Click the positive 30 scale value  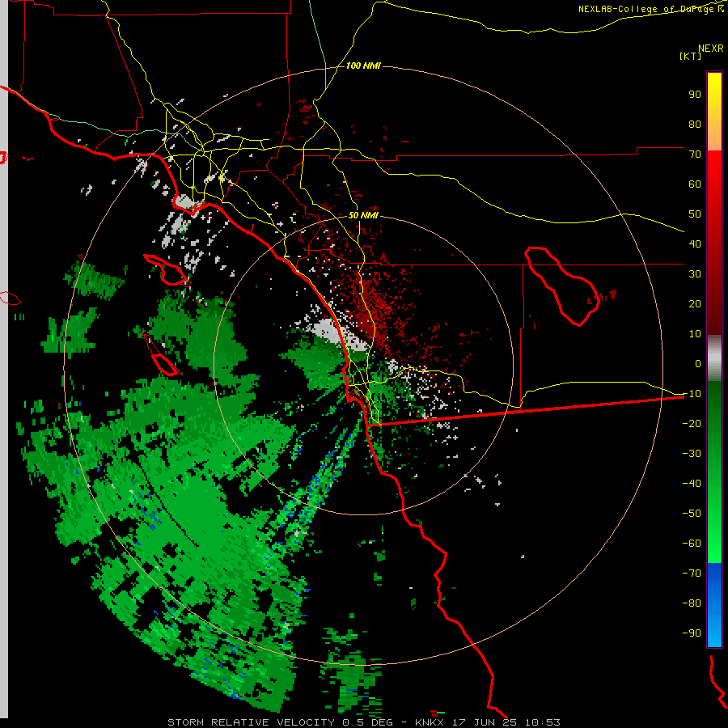[695, 274]
